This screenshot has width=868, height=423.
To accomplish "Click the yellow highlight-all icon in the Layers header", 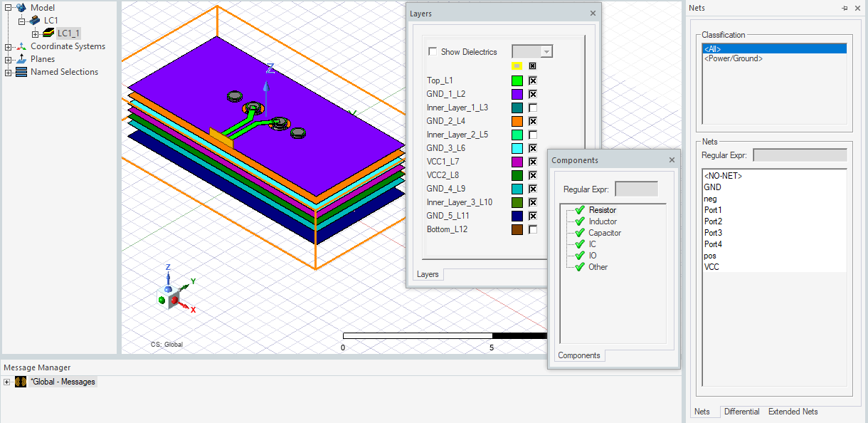I will pos(517,66).
